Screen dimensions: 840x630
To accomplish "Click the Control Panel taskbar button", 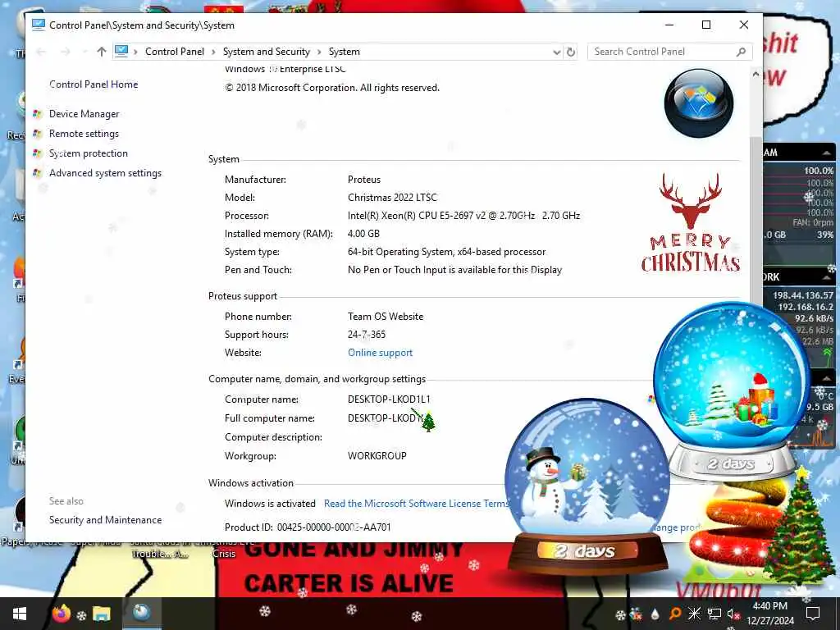I will [141, 613].
